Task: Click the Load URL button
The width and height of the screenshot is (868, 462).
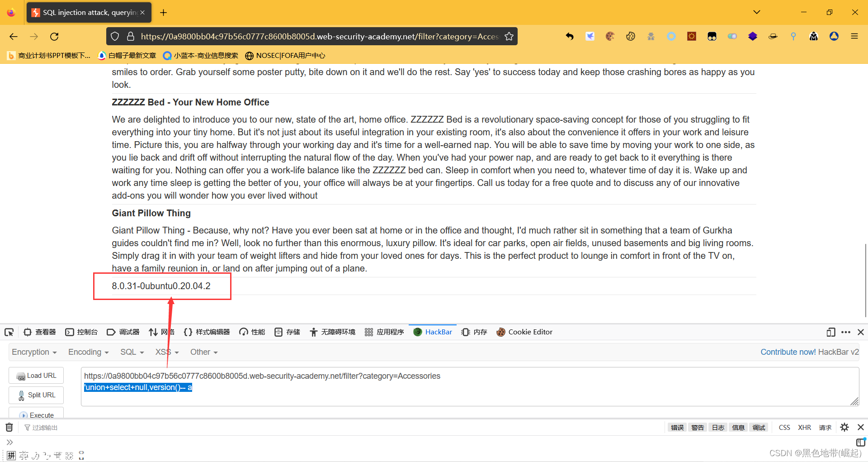Action: [x=36, y=376]
